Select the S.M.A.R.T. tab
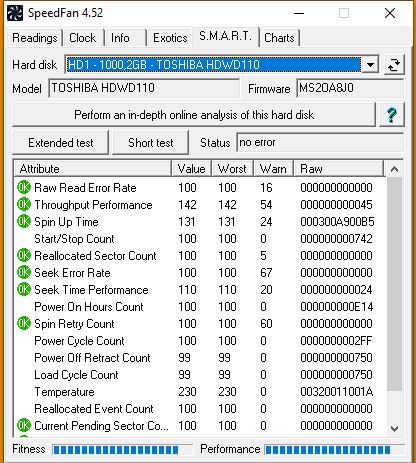 pos(226,36)
